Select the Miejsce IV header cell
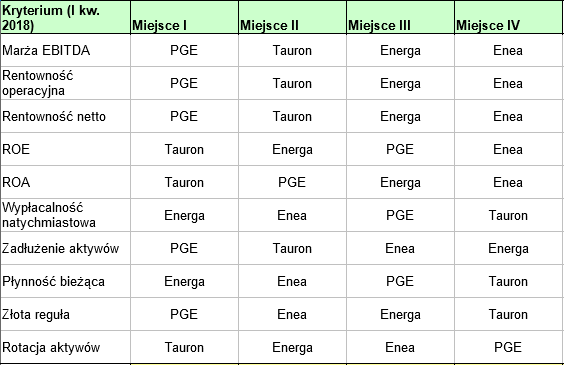The image size is (564, 365). (x=509, y=18)
